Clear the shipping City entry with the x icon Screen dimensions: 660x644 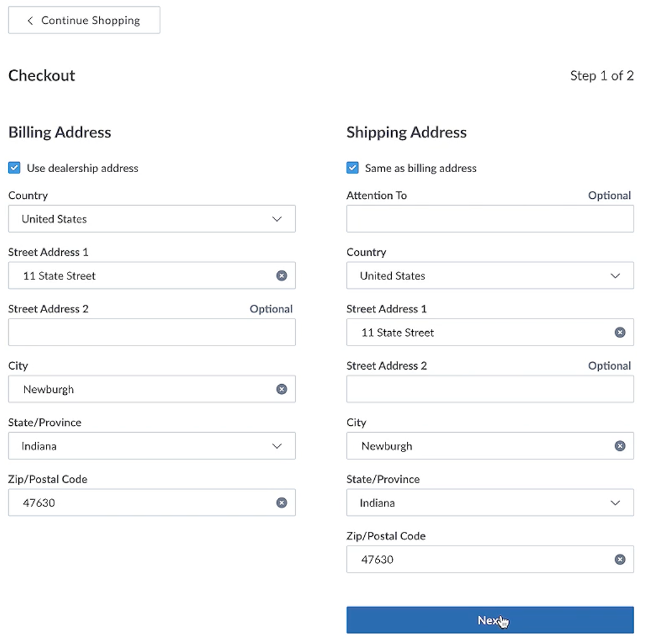pyautogui.click(x=620, y=445)
